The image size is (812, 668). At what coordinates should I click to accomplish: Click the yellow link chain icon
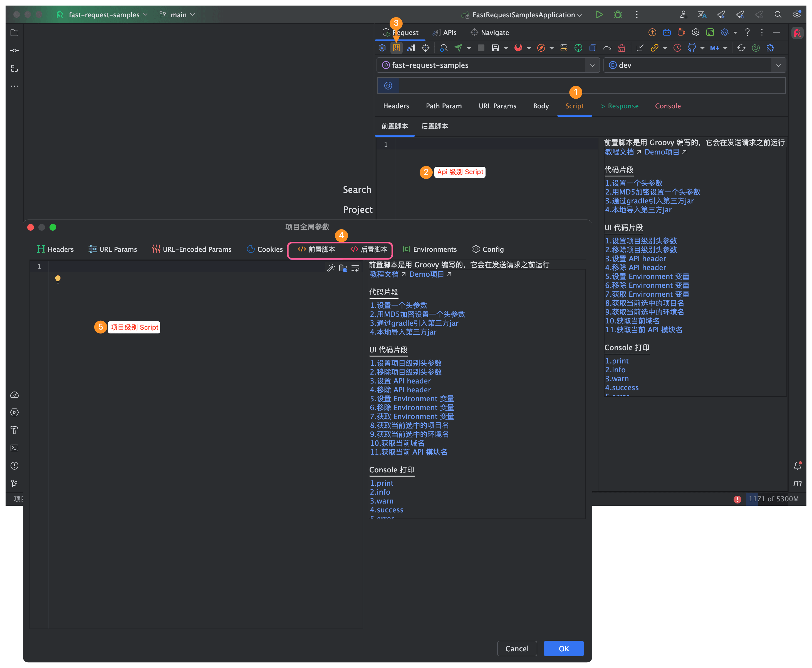click(x=654, y=48)
